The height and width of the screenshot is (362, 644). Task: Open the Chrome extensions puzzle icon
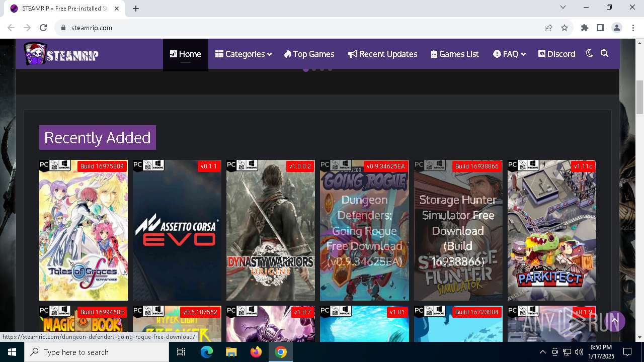[x=585, y=28]
